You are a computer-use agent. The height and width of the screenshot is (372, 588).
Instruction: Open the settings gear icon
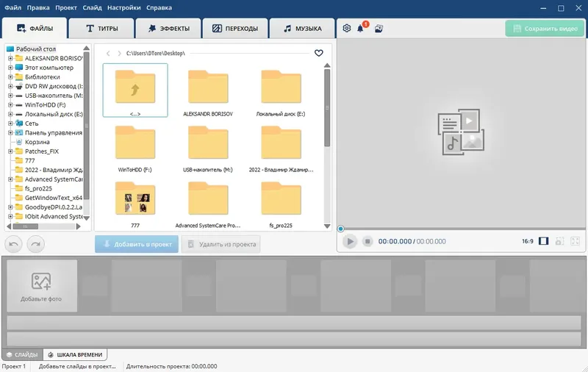(346, 29)
